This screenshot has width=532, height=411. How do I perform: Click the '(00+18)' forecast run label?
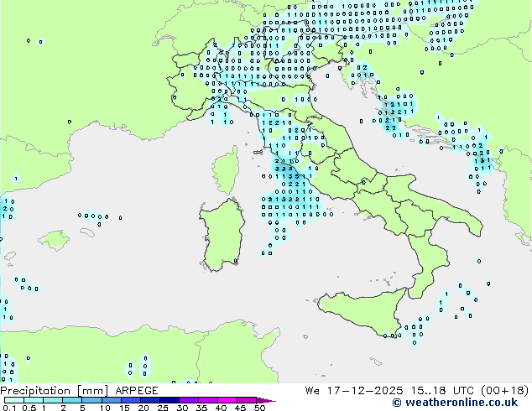505,391
